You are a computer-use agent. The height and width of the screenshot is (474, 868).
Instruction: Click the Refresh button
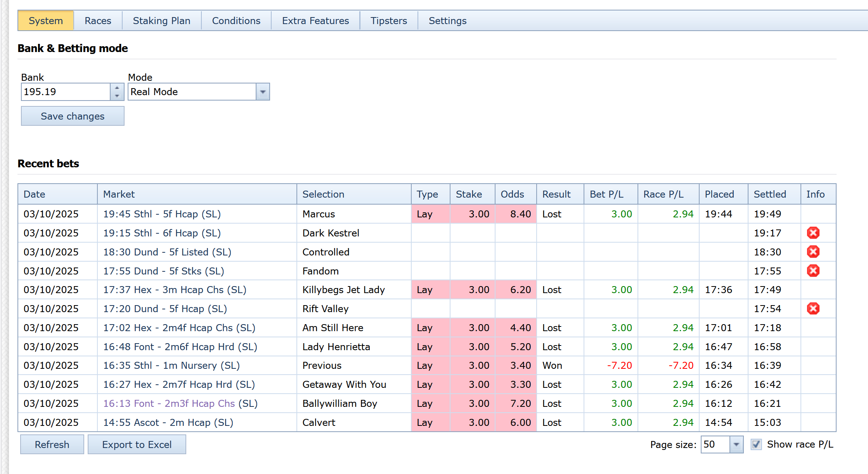(52, 444)
